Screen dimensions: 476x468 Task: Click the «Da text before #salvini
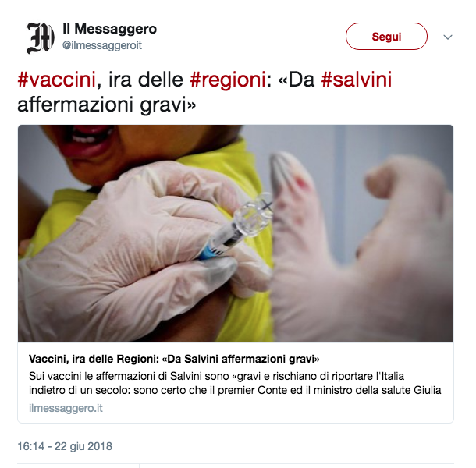click(x=297, y=80)
